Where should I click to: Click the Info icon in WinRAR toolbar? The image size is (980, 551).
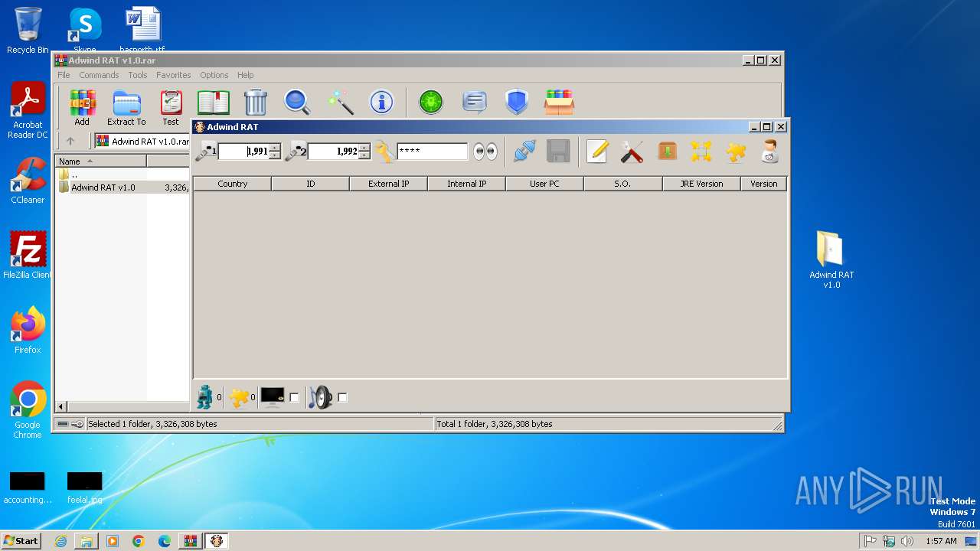tap(381, 102)
